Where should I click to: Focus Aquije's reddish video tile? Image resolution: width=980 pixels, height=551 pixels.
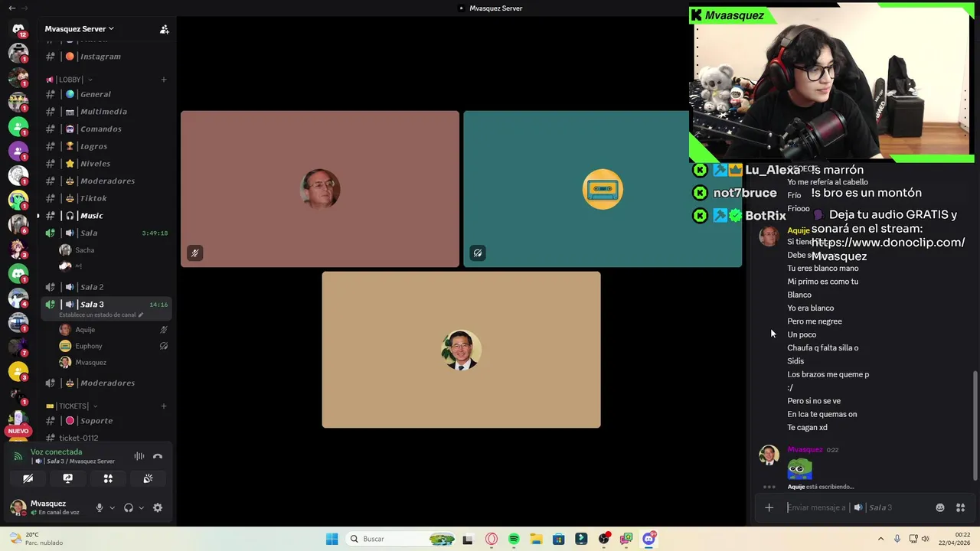[x=320, y=189]
